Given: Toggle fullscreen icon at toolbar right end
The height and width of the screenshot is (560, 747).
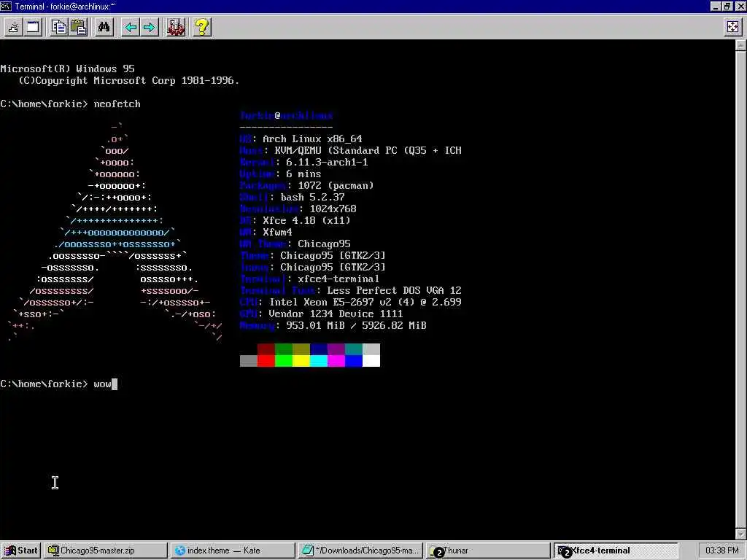Looking at the screenshot, I should coord(732,27).
